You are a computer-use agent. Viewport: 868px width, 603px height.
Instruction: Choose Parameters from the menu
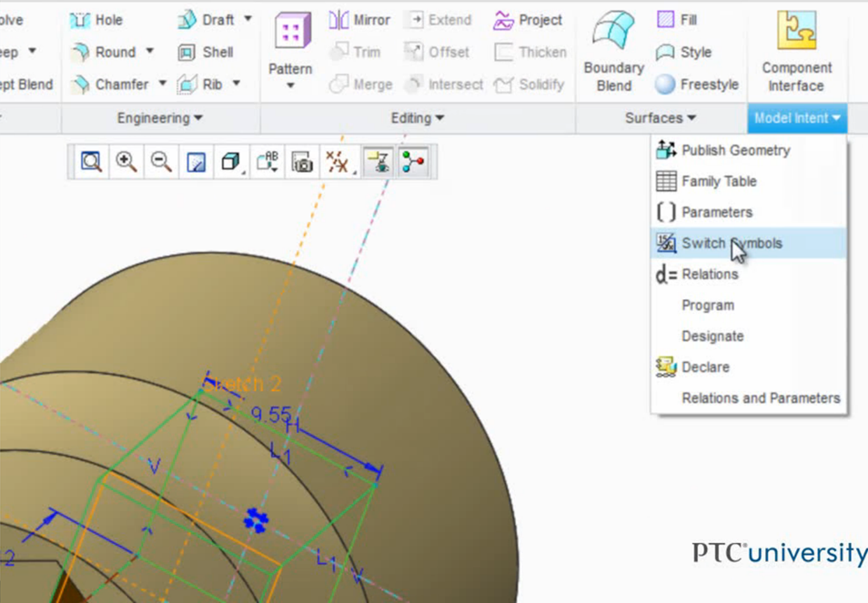coord(749,213)
